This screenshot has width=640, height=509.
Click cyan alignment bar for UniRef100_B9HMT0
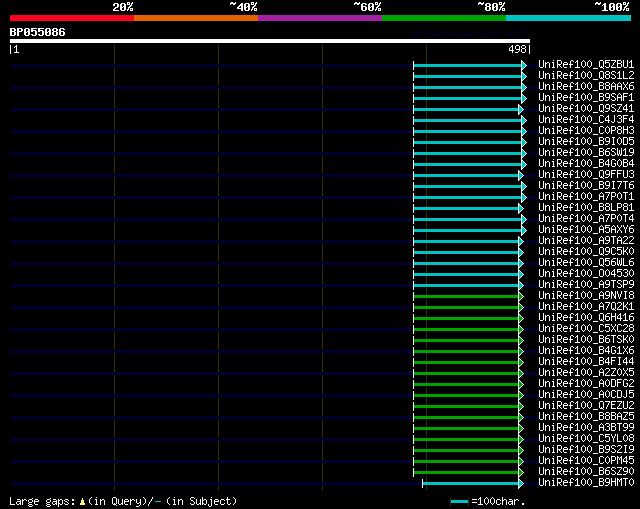point(473,484)
